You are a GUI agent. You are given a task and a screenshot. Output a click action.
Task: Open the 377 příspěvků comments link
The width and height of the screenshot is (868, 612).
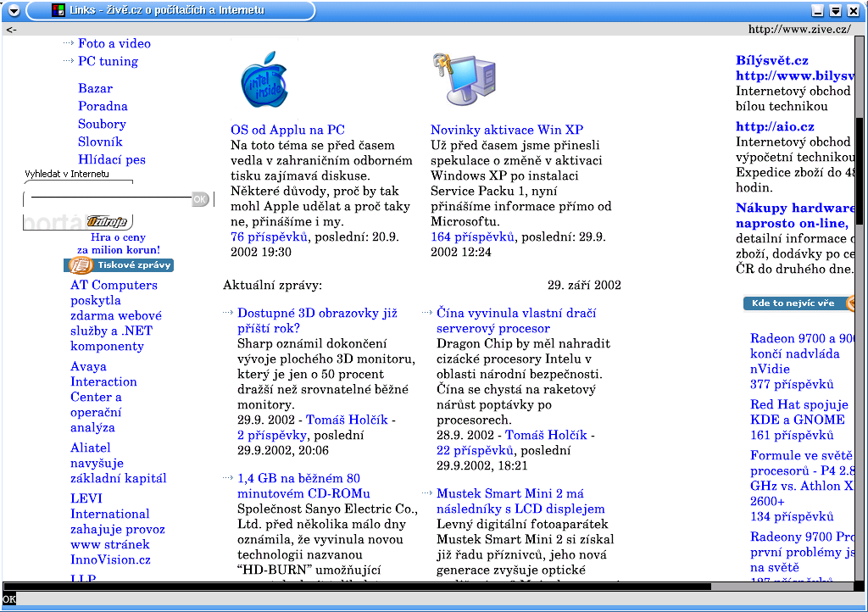(x=792, y=385)
